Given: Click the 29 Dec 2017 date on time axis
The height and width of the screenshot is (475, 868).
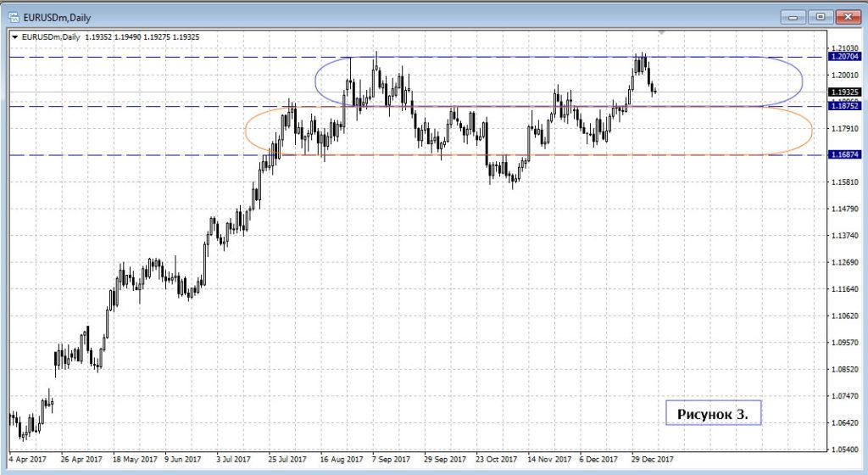Looking at the screenshot, I should point(653,460).
